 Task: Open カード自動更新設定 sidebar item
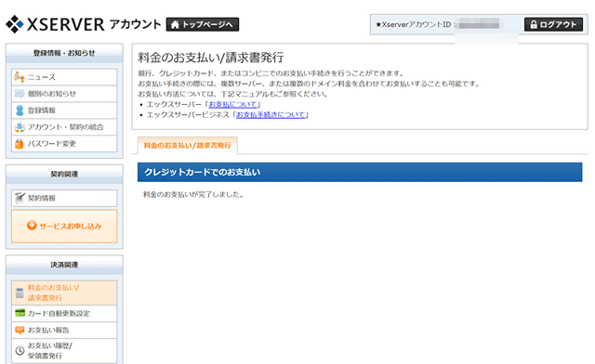coord(64,314)
